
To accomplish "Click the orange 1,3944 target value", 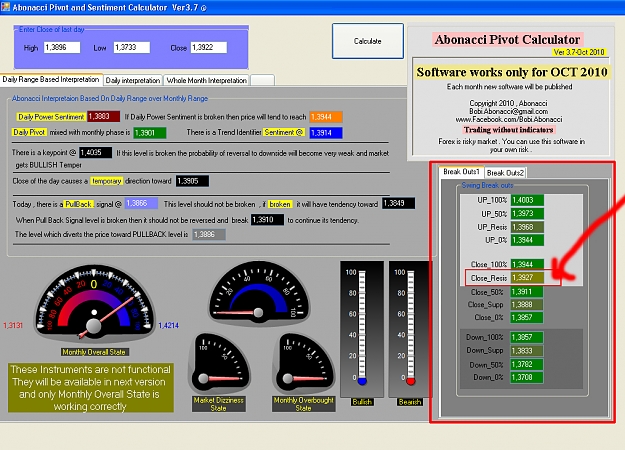I will click(326, 117).
